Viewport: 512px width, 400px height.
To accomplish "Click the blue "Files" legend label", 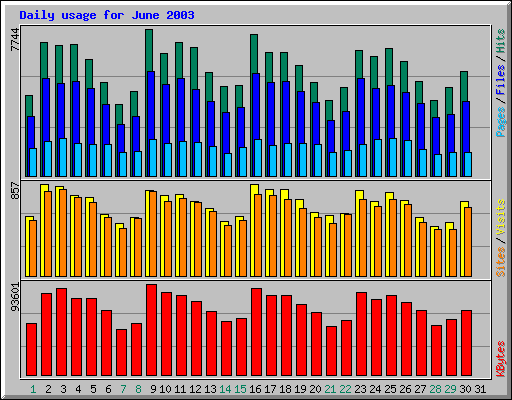I will click(501, 79).
